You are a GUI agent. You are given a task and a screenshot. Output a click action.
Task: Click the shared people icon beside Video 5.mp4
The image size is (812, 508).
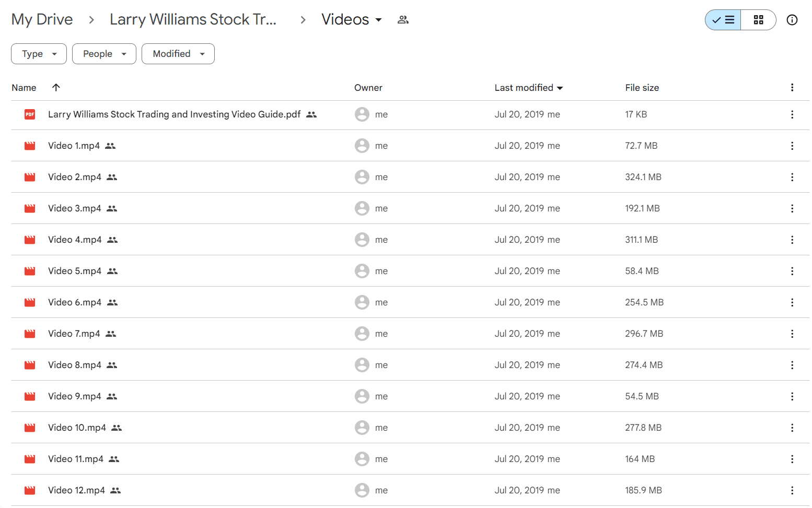tap(112, 271)
